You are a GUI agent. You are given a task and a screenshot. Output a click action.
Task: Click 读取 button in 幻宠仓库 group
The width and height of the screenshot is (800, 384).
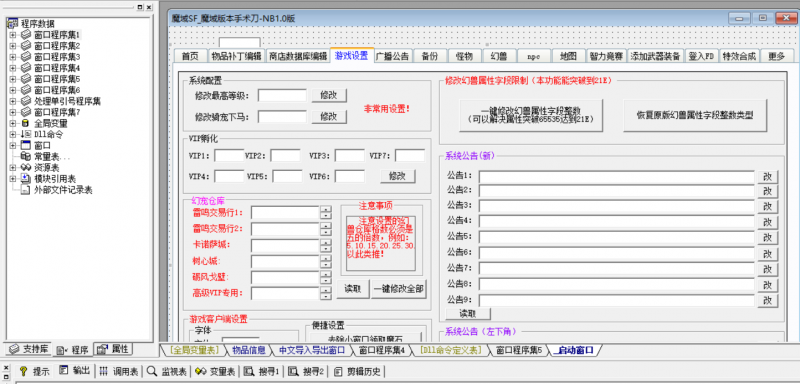tap(353, 289)
